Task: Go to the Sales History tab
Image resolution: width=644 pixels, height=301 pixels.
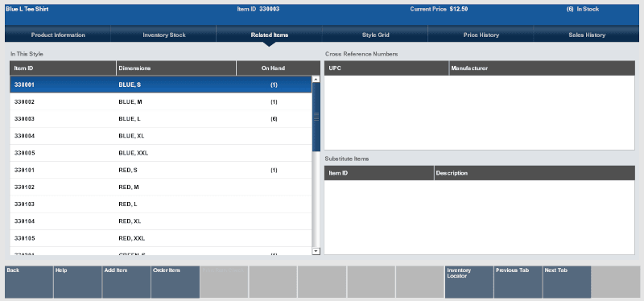Action: [x=587, y=35]
